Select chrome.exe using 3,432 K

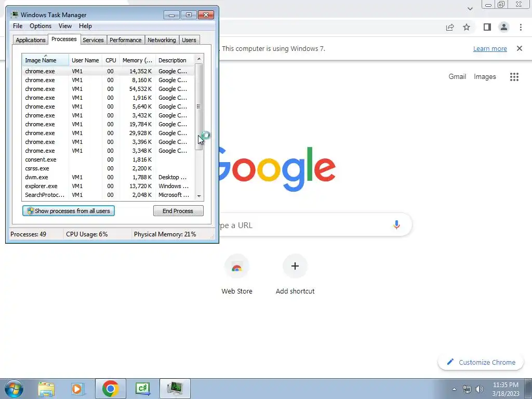click(108, 115)
